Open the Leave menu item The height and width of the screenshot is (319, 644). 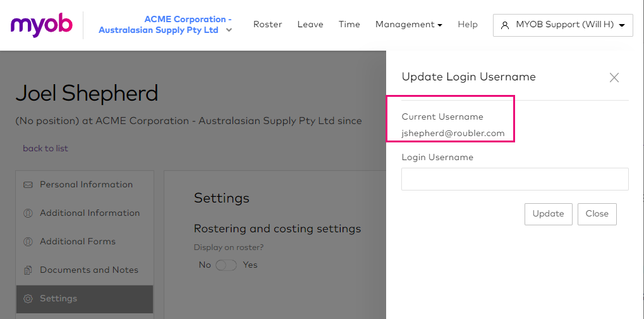[310, 25]
